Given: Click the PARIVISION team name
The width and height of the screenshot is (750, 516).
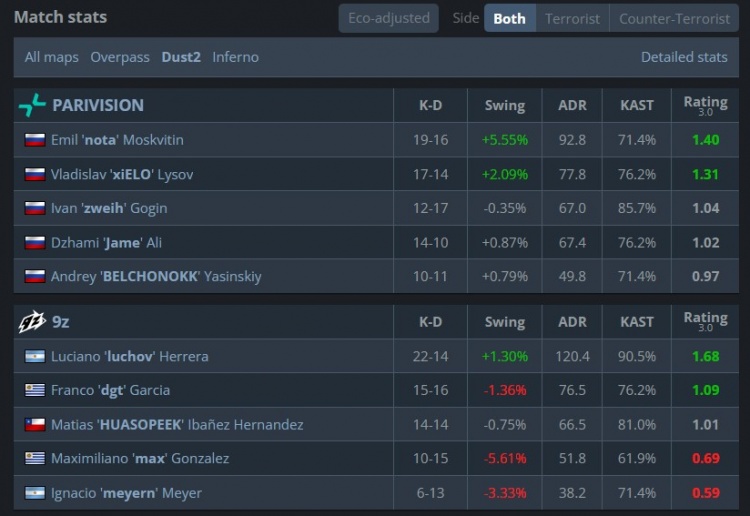Looking at the screenshot, I should tap(98, 105).
